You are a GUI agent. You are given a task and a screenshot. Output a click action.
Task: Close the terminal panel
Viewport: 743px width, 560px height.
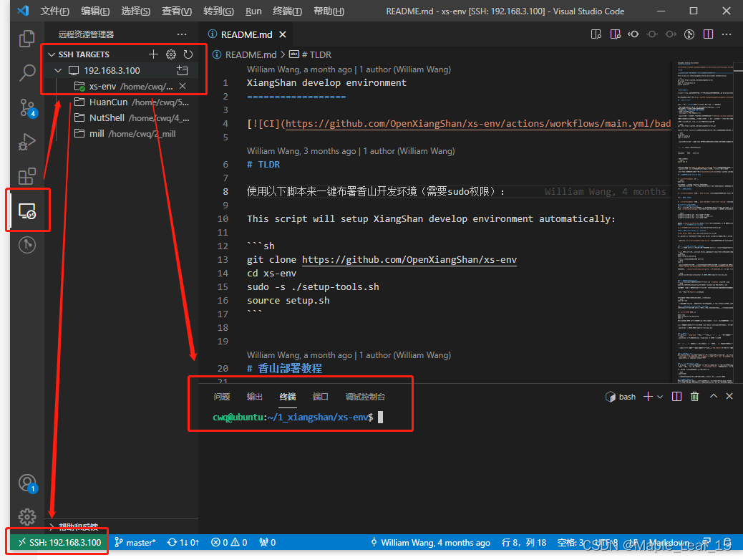(729, 396)
